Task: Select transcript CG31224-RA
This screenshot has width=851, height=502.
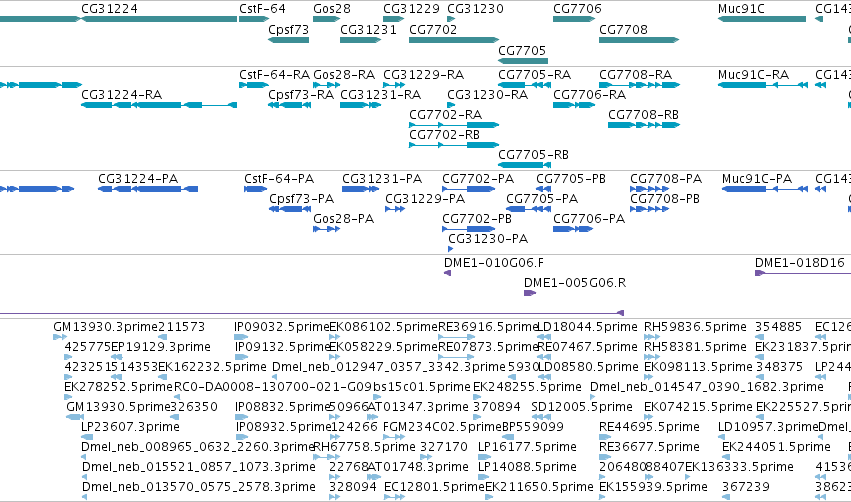Action: click(x=159, y=105)
